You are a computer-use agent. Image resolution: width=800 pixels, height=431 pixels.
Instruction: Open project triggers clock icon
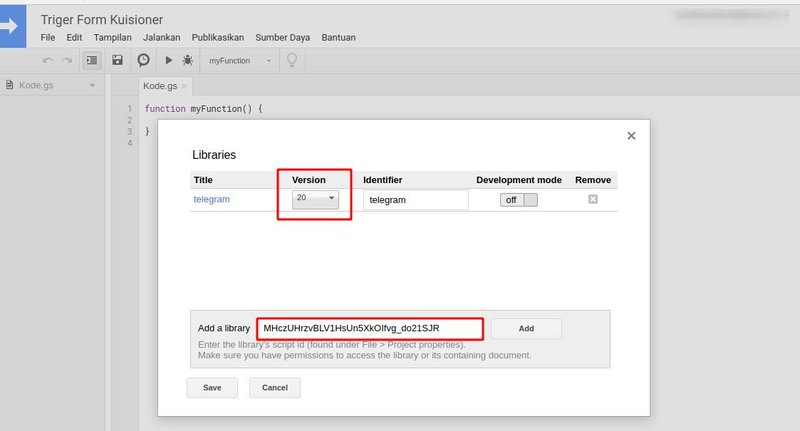point(144,61)
